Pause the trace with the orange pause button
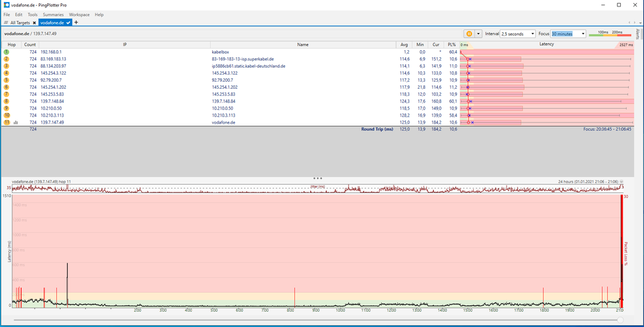644x327 pixels. [469, 33]
